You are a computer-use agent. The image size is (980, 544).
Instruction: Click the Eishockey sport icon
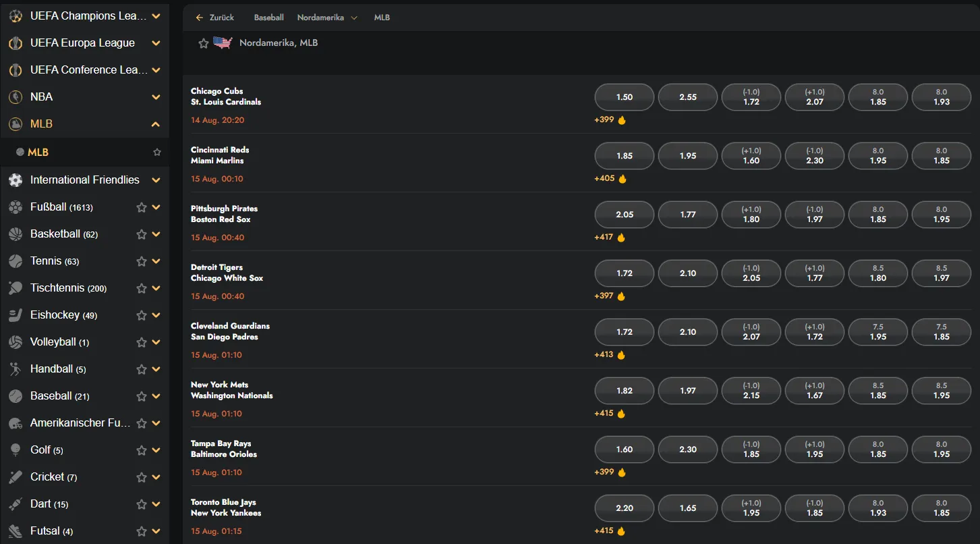click(16, 315)
